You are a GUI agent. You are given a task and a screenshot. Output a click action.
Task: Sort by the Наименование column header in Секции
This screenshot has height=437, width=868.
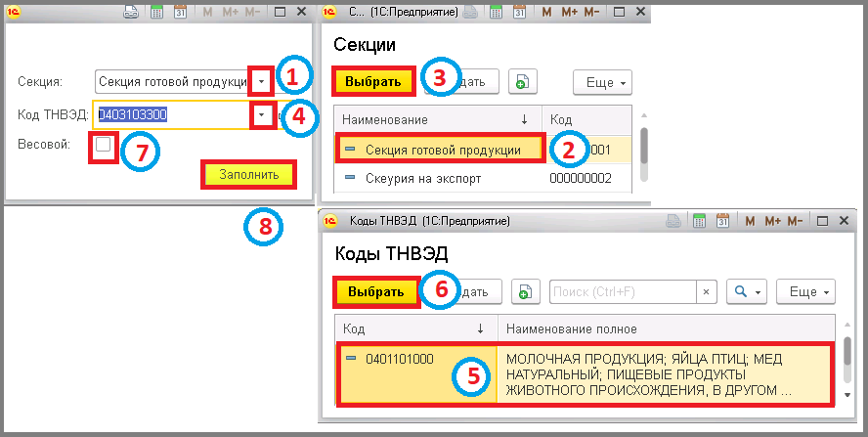click(x=438, y=119)
